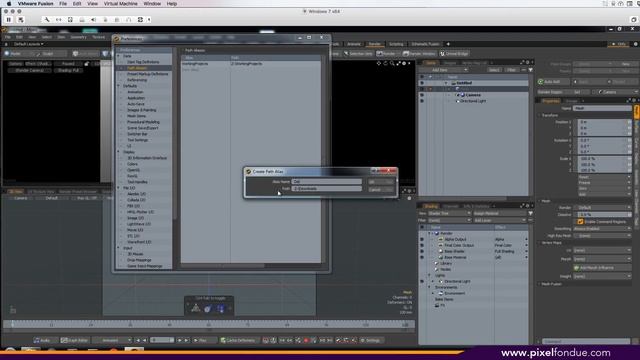Toggle visibility eye of Directional Light item
This screenshot has width=640, height=360.
[x=422, y=101]
